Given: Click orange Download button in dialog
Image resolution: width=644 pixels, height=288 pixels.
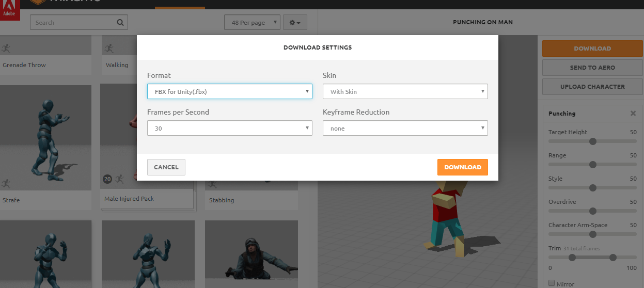Looking at the screenshot, I should tap(463, 167).
